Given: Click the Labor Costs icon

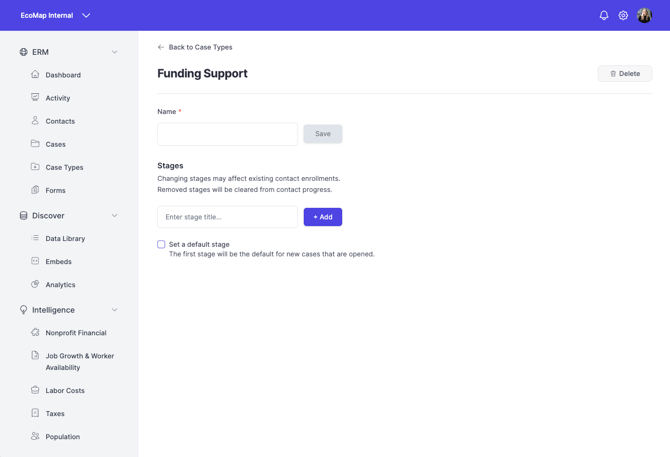Looking at the screenshot, I should click(x=35, y=390).
